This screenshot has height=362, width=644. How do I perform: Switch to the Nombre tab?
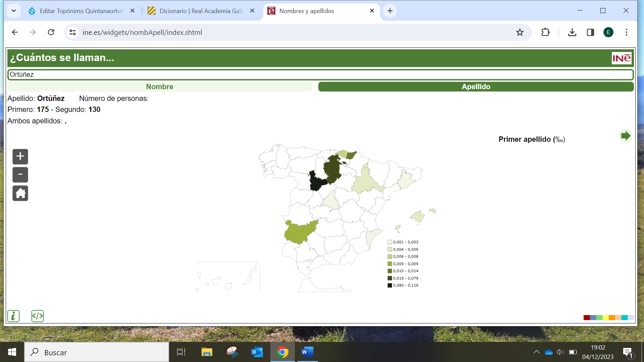pyautogui.click(x=160, y=87)
